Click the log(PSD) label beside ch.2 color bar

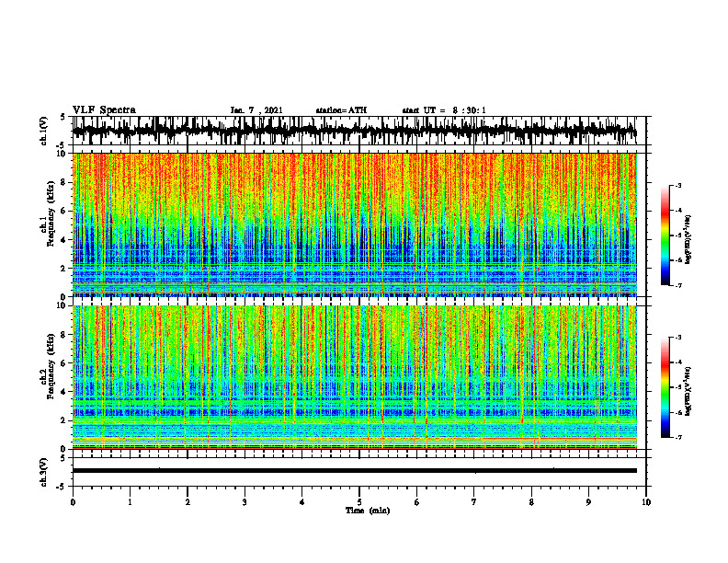(688, 392)
